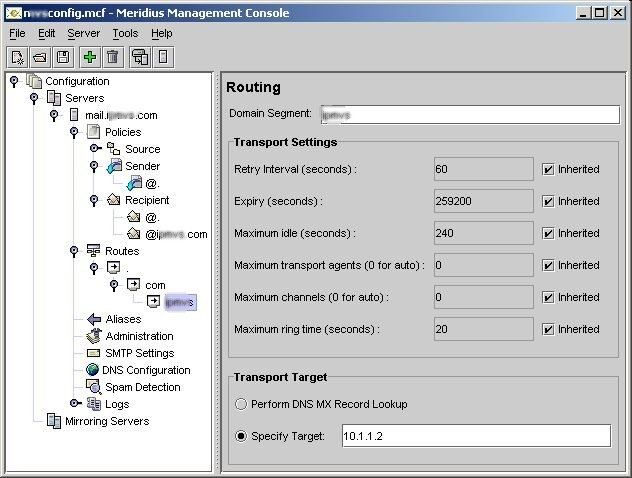Select the DNS Configuration globe icon
Image resolution: width=632 pixels, height=478 pixels.
coord(93,370)
